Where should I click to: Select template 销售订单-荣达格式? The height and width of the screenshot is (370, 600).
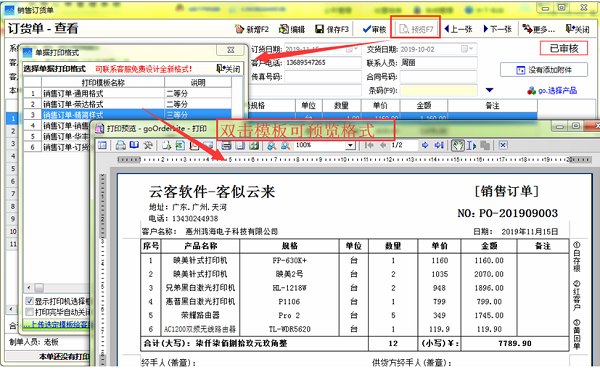127,104
